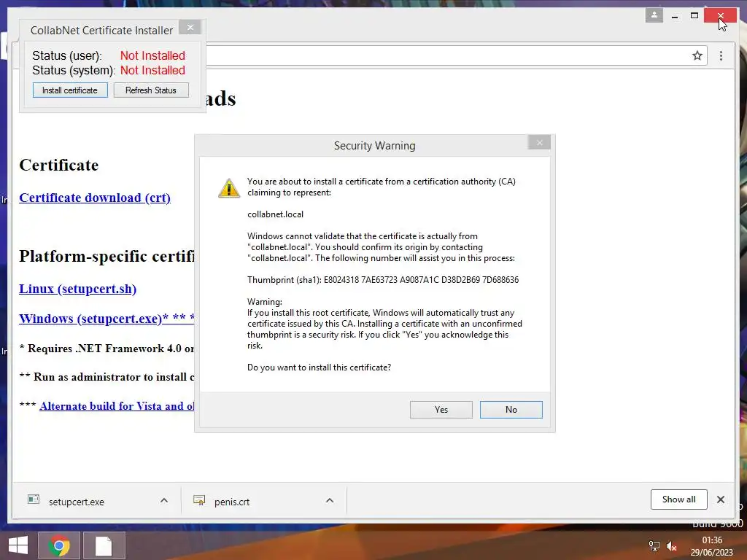
Task: Click Thumbprint (sha1) text line
Action: (x=383, y=280)
